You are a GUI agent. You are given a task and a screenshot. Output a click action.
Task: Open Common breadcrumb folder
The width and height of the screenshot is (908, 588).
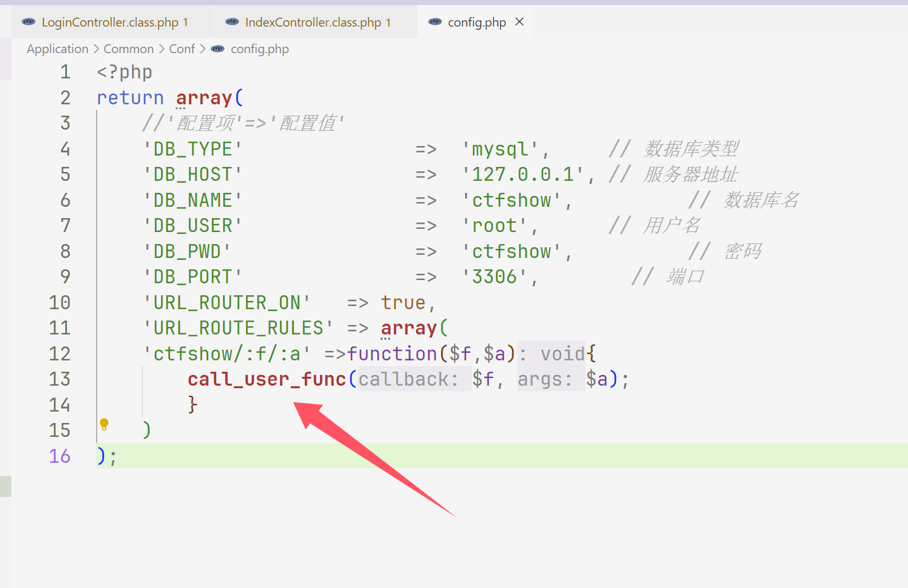pos(128,49)
